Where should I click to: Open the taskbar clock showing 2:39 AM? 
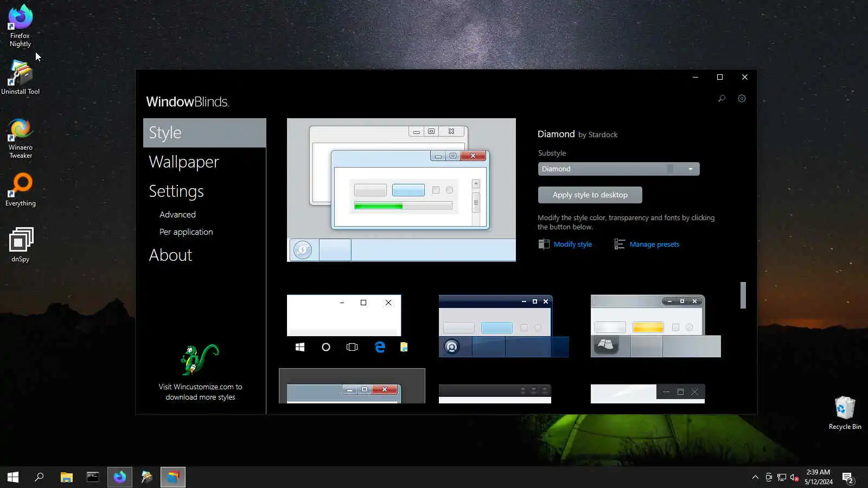point(818,477)
